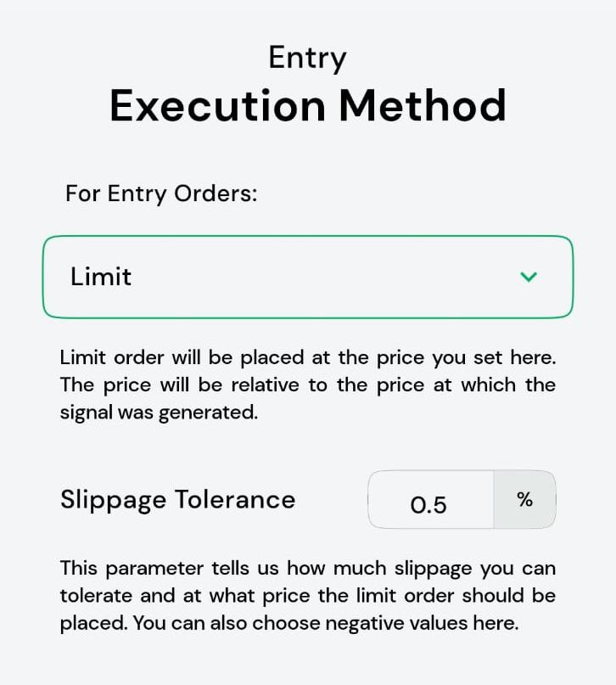Click 'signal was generated' text line

click(x=159, y=412)
